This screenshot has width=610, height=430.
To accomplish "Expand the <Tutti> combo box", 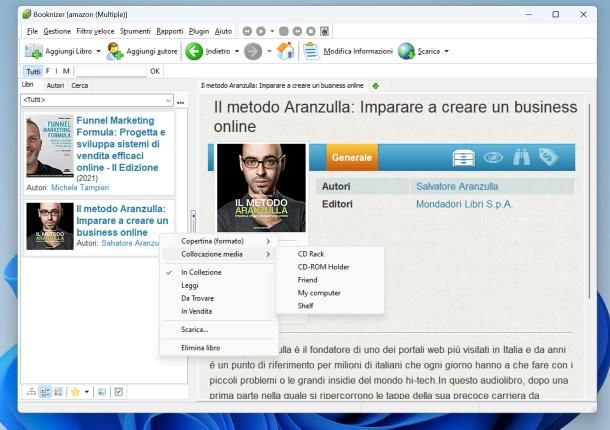I will (168, 100).
